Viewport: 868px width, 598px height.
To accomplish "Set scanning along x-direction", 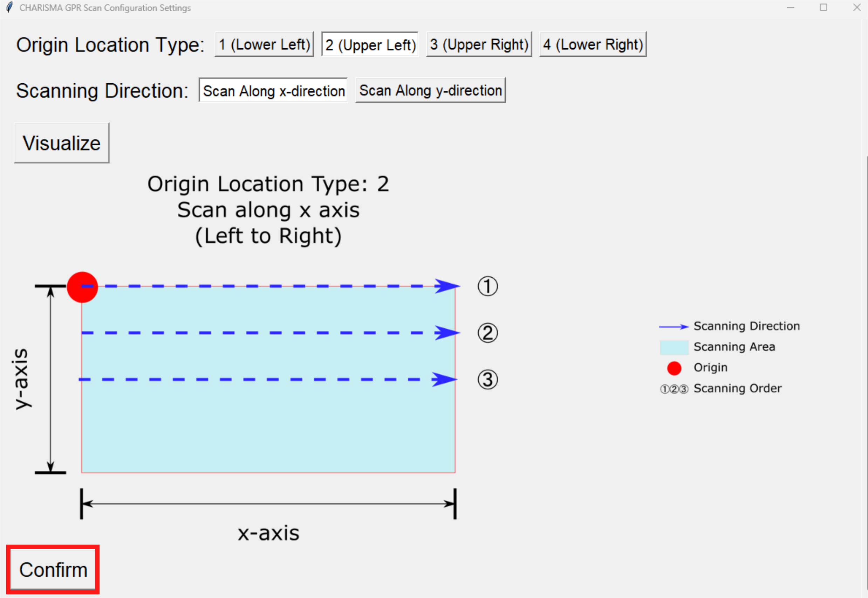I will pos(273,90).
